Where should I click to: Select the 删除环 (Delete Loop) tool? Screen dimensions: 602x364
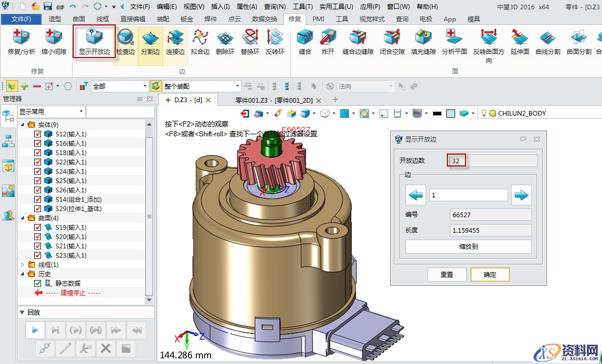(x=225, y=41)
